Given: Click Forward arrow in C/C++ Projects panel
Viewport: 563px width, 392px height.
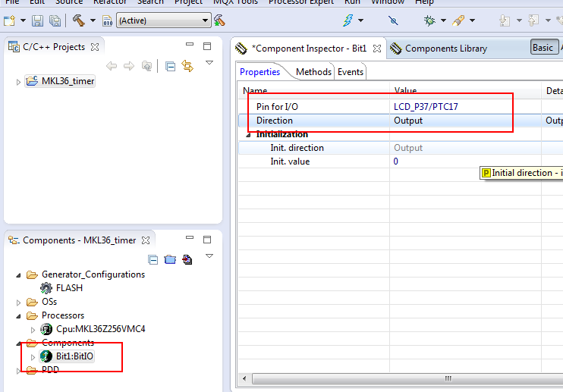Looking at the screenshot, I should click(x=129, y=67).
